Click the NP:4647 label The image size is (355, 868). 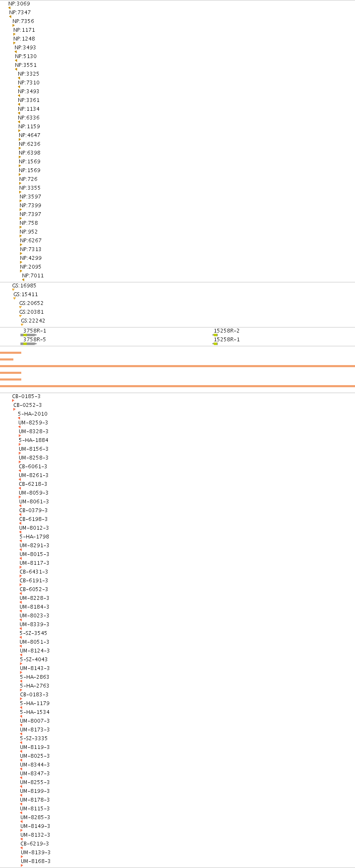coord(30,135)
